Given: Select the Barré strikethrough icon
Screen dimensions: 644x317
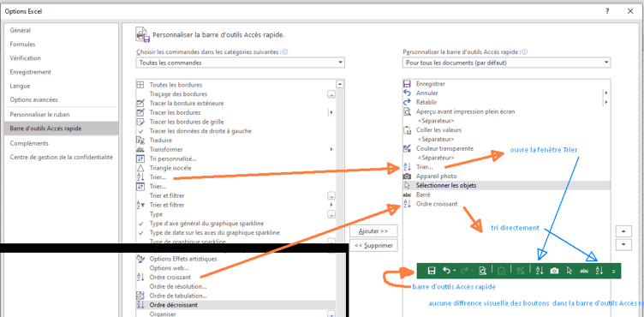Looking at the screenshot, I should tap(407, 194).
